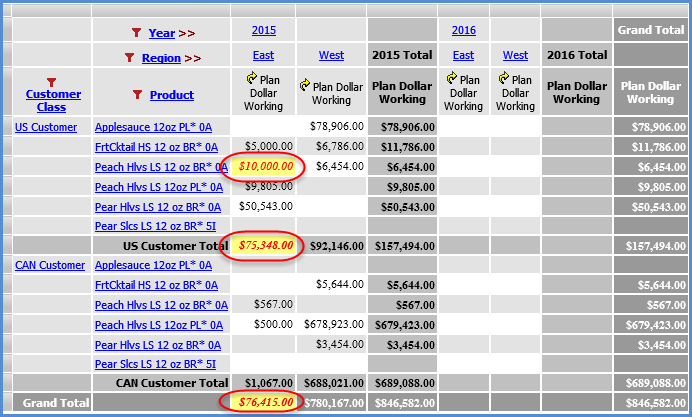Image resolution: width=692 pixels, height=417 pixels.
Task: Select the US Customer row link
Action: point(46,127)
